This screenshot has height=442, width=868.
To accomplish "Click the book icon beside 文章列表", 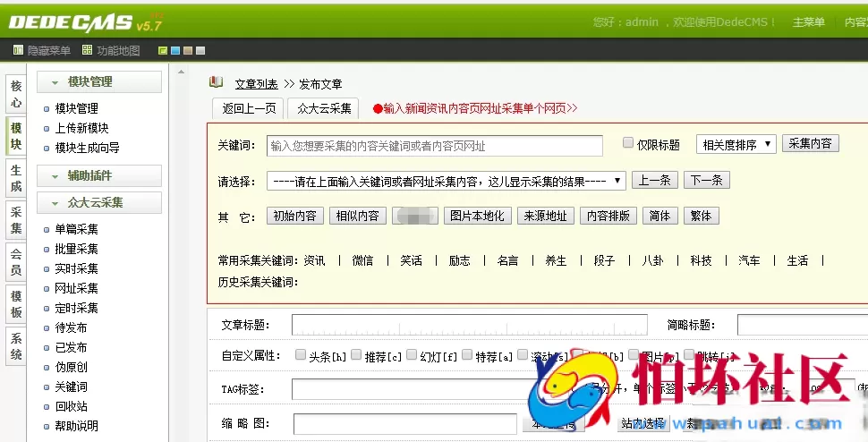I will pos(216,82).
